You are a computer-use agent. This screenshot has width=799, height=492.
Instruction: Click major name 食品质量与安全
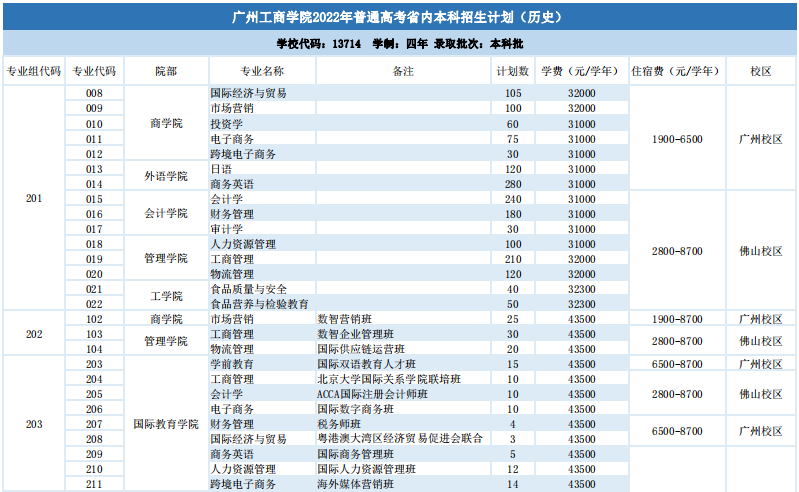click(249, 289)
